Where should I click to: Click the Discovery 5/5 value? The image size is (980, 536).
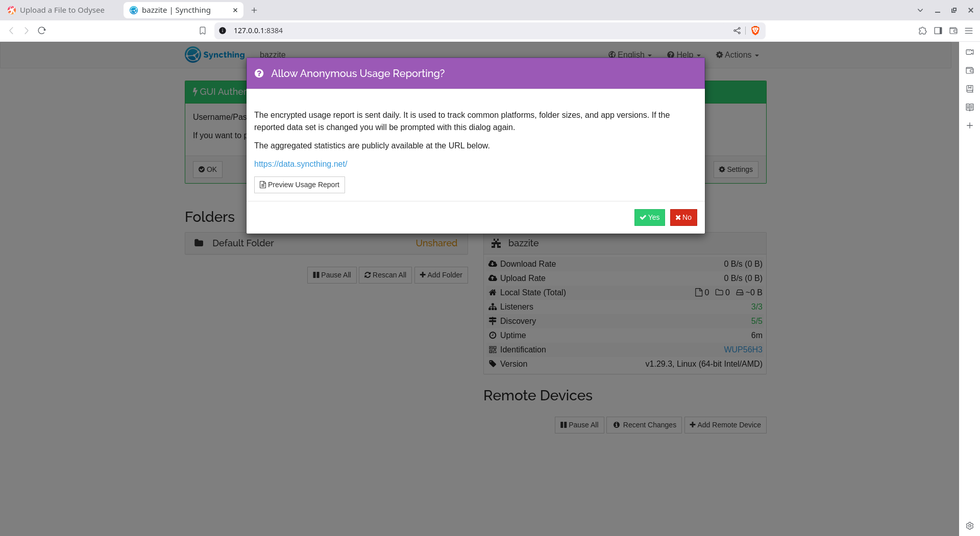point(756,321)
